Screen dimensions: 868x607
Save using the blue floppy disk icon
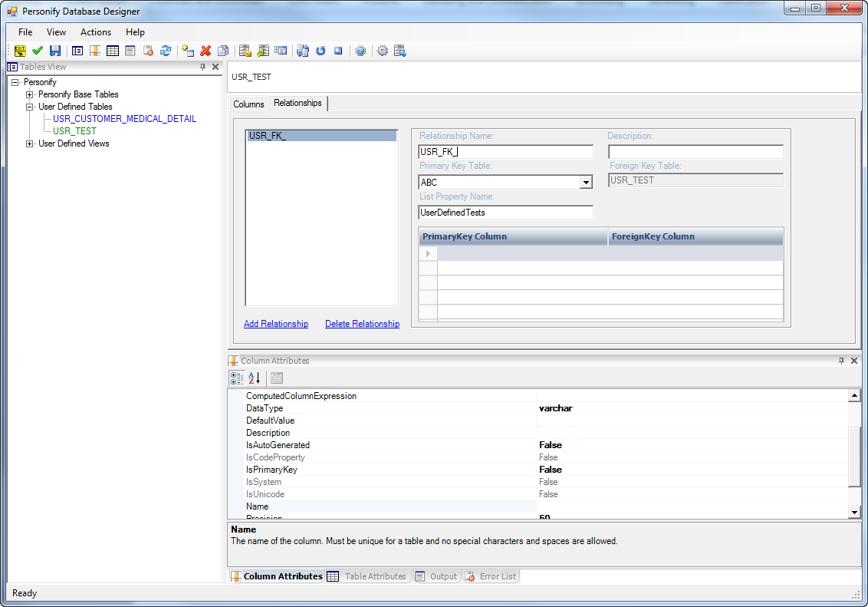tap(55, 51)
